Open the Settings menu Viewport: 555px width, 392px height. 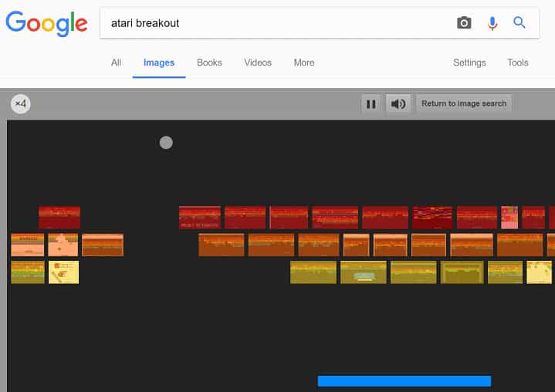[x=469, y=63]
